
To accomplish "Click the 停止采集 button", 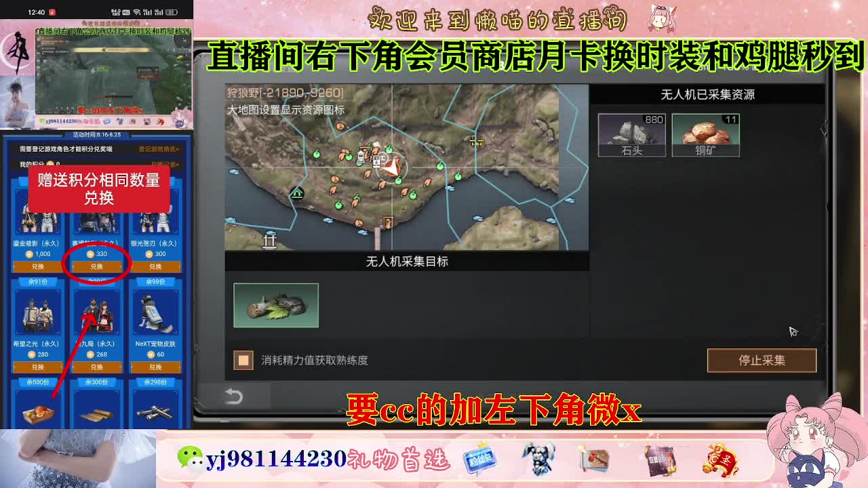I will coord(762,361).
